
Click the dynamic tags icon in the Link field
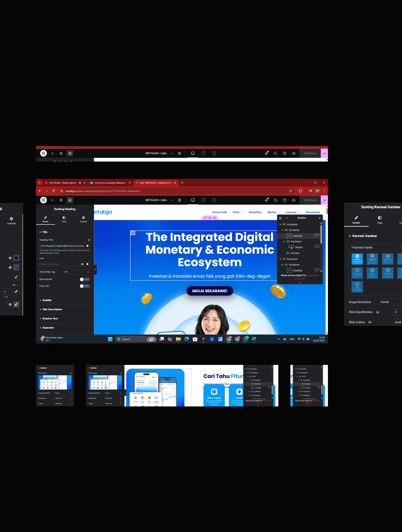point(87,264)
